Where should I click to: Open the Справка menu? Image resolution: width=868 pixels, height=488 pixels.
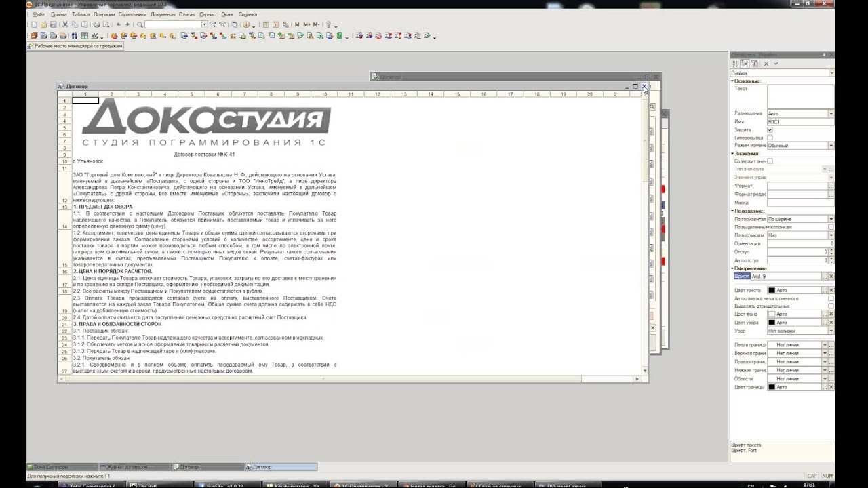[x=248, y=14]
